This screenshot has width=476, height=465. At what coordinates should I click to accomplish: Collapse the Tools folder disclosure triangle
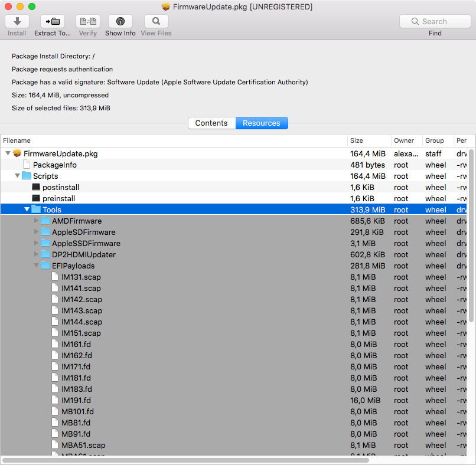pyautogui.click(x=27, y=209)
